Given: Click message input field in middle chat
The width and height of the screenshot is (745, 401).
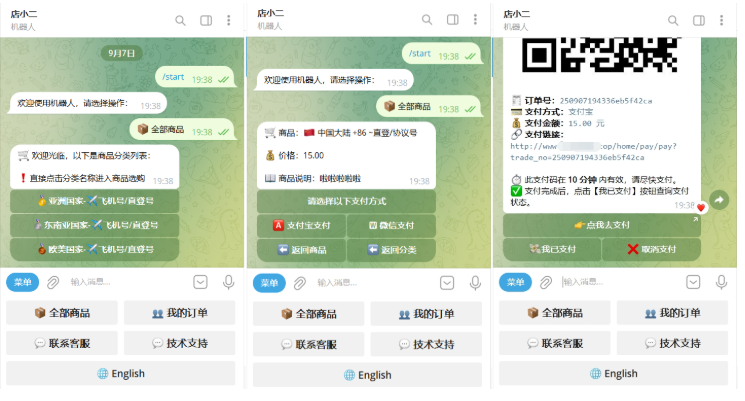Looking at the screenshot, I should click(x=374, y=283).
